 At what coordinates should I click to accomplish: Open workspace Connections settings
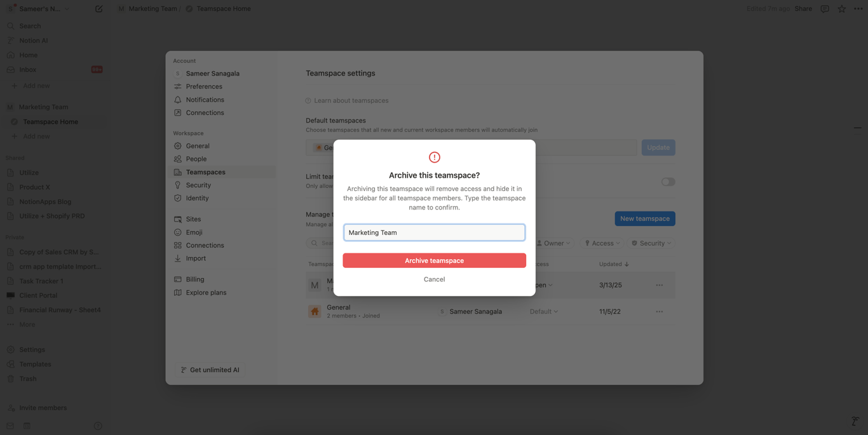[224, 245]
